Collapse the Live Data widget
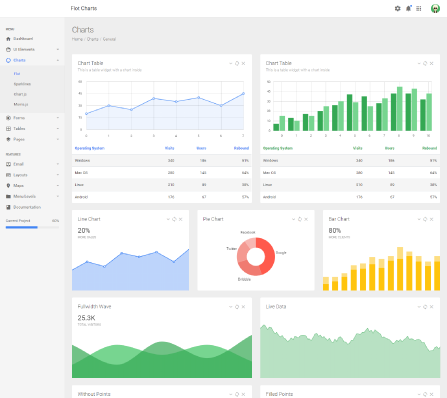 (419, 307)
